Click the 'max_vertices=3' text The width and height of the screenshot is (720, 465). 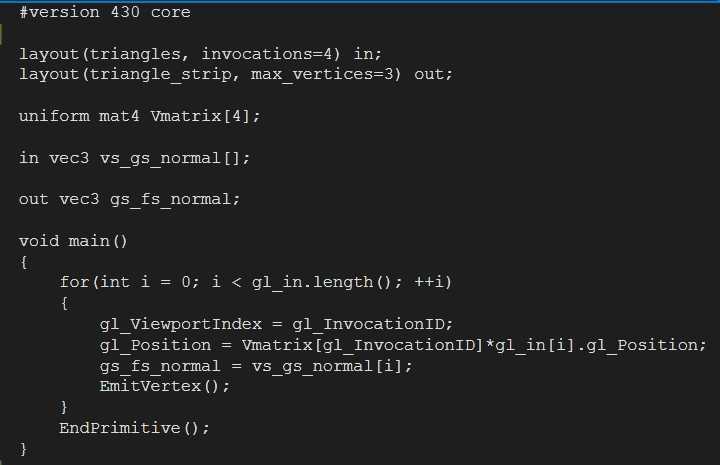pos(326,74)
